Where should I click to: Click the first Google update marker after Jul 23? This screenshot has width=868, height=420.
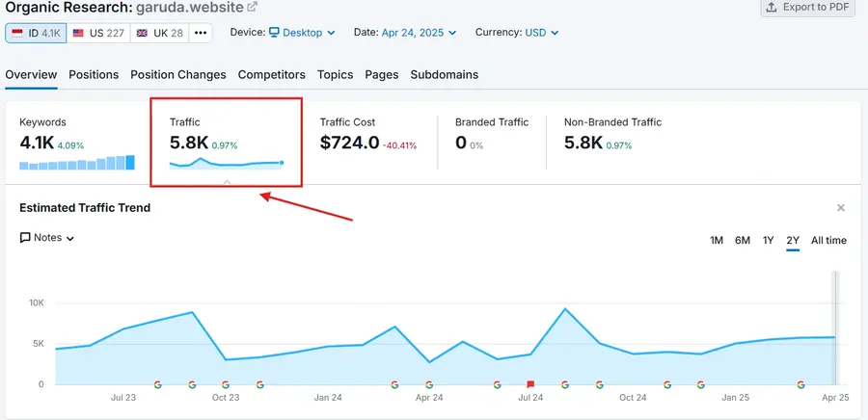coord(158,384)
